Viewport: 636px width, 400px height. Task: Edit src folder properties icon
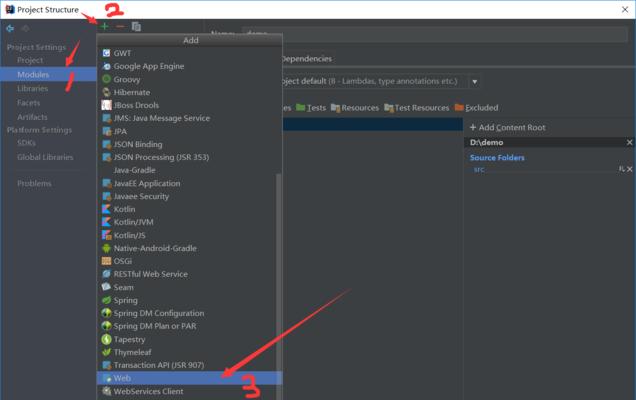click(x=621, y=169)
